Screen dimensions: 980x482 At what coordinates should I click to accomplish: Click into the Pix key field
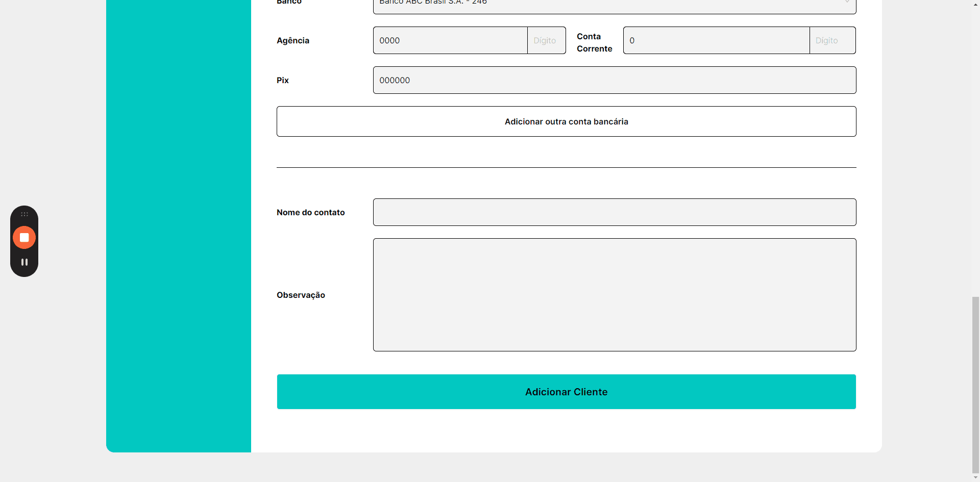(615, 80)
